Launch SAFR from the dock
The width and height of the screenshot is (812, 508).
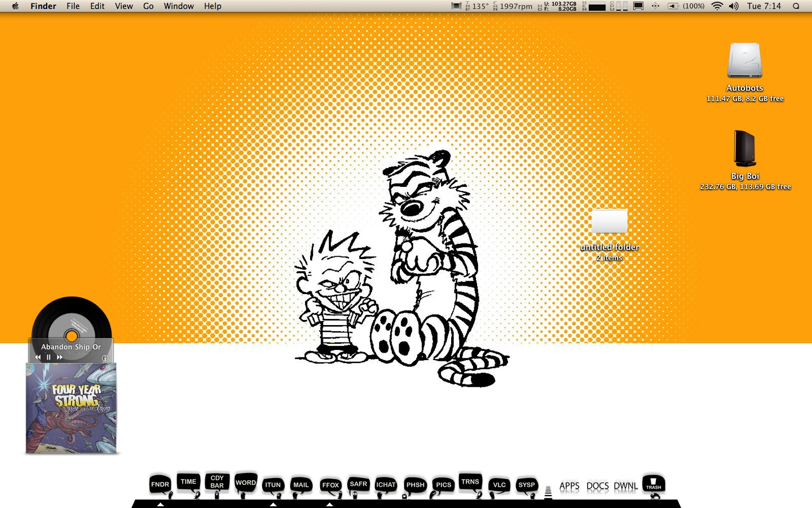click(359, 484)
